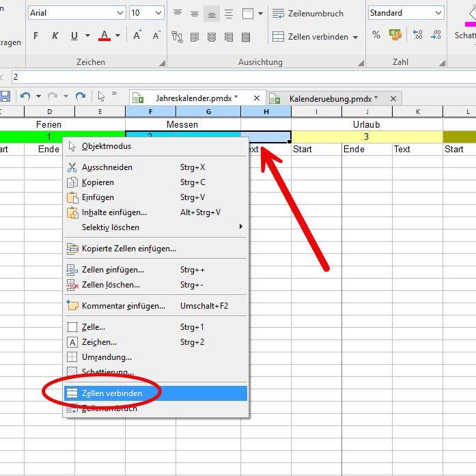Select Zellen verbinden in context menu
Viewport: 476px width, 476px height.
click(112, 393)
